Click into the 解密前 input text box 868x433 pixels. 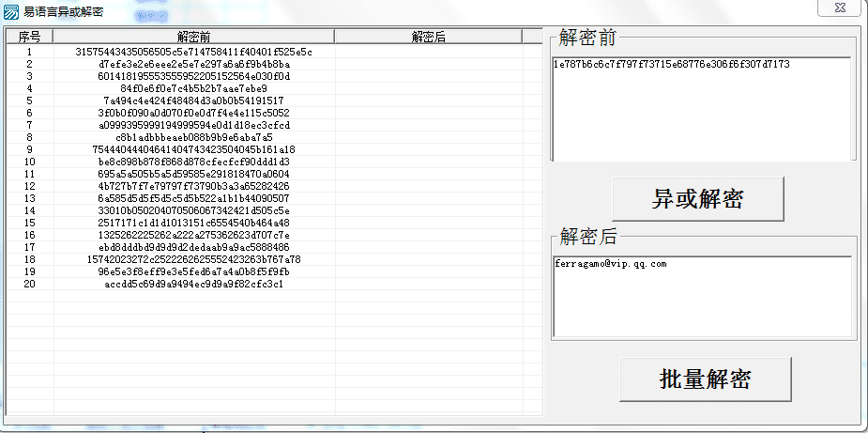tap(701, 108)
